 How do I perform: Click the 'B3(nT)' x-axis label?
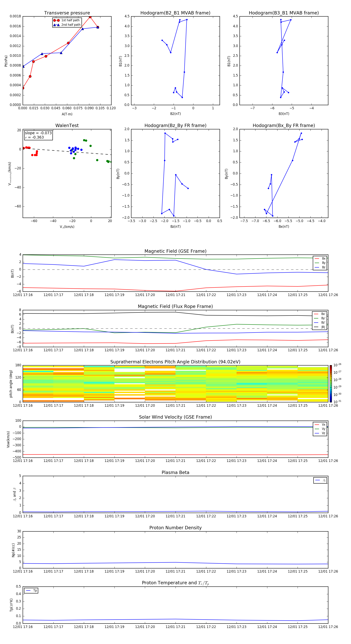pyautogui.click(x=284, y=114)
